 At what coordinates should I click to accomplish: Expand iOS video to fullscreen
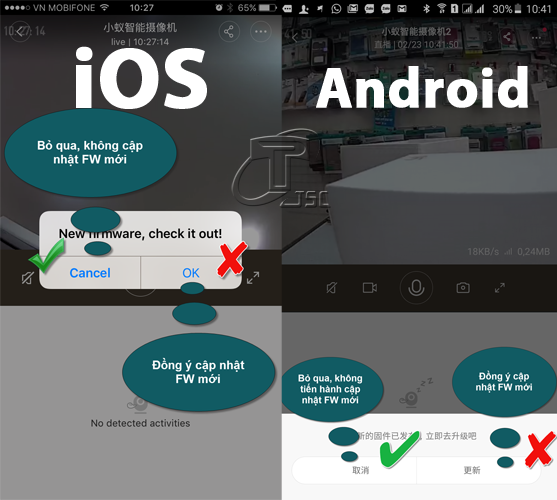click(x=253, y=278)
